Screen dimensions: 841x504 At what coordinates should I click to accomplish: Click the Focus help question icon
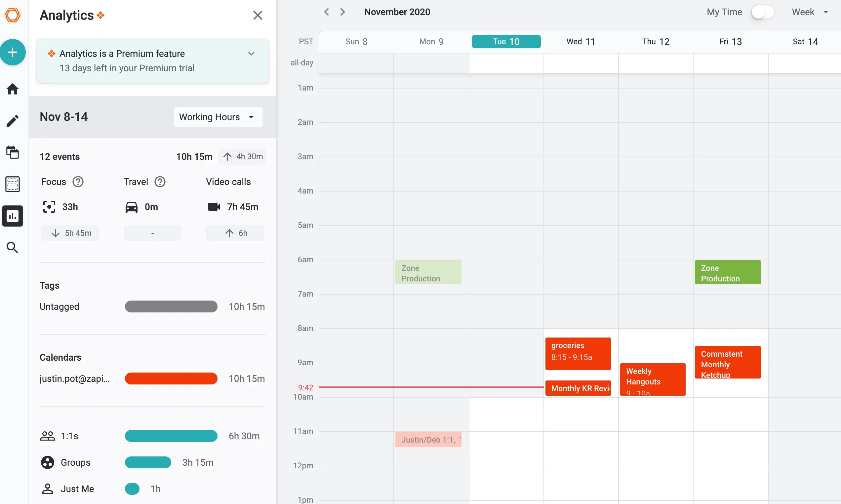tap(78, 182)
